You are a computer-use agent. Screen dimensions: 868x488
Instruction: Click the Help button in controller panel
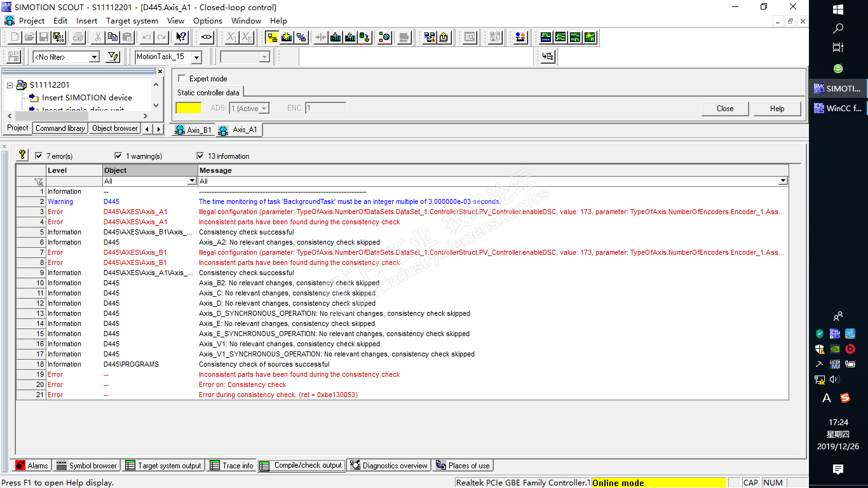click(x=777, y=109)
